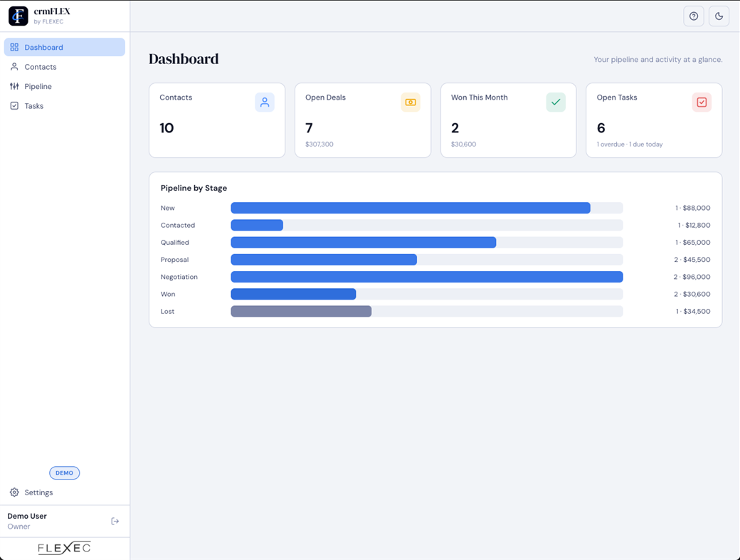The image size is (740, 560).
Task: Open the help question mark icon
Action: (x=694, y=16)
